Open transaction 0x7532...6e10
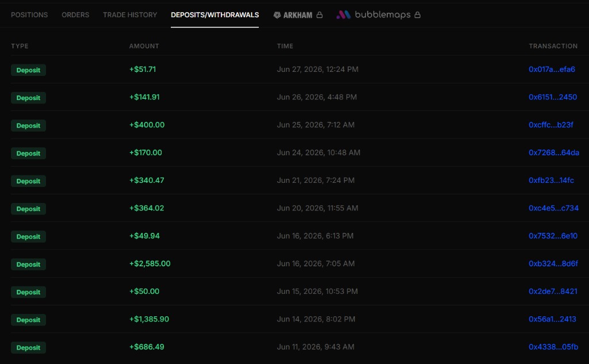Screen dimensions: 589x364 (553, 236)
